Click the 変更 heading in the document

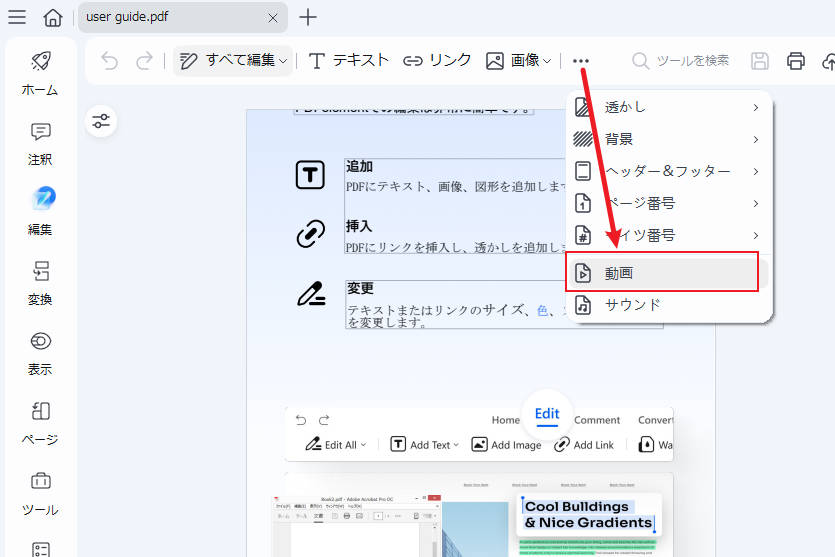tap(361, 288)
